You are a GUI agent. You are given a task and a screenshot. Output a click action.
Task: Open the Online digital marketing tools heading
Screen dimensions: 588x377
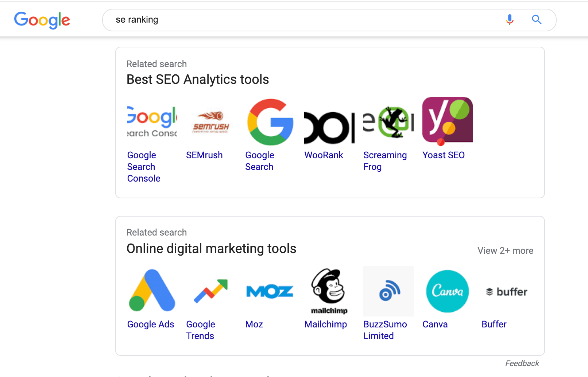(211, 249)
